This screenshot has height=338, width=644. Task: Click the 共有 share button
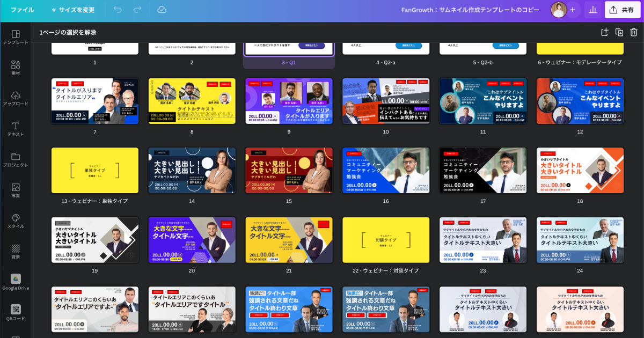(622, 10)
